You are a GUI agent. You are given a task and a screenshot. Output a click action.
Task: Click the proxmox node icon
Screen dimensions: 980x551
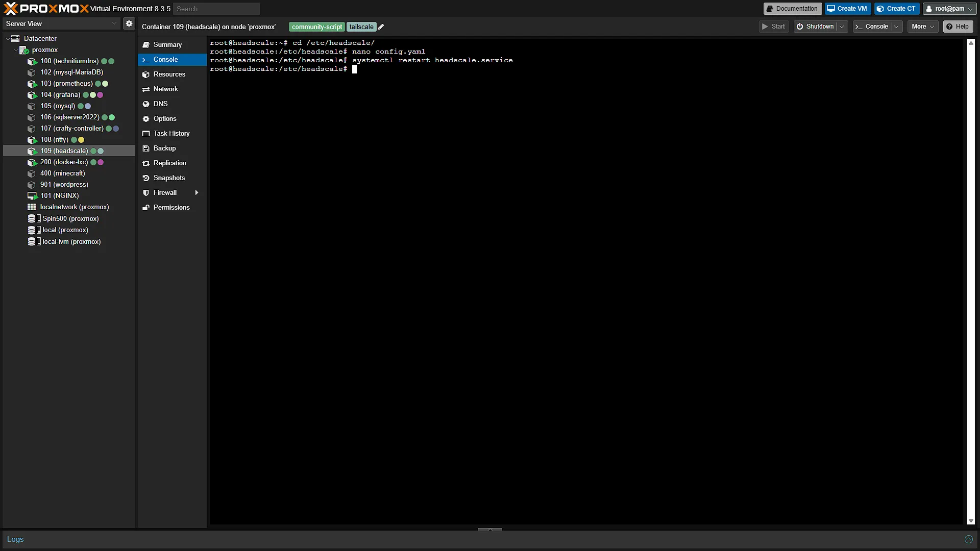pyautogui.click(x=24, y=50)
